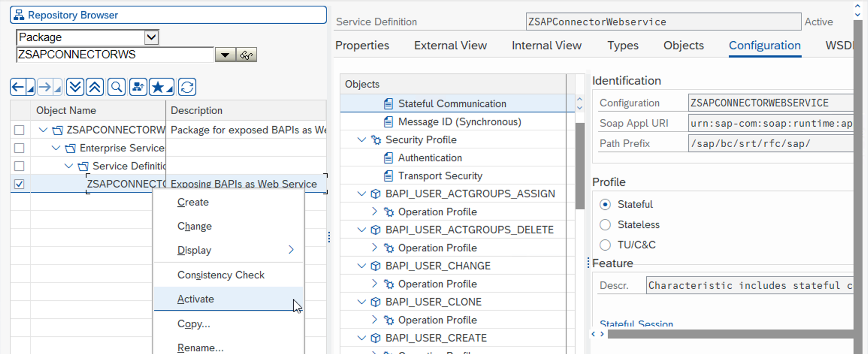The image size is (868, 354).
Task: Click the glasses display icon beside ZSAPCONNECTORWS
Action: point(246,55)
